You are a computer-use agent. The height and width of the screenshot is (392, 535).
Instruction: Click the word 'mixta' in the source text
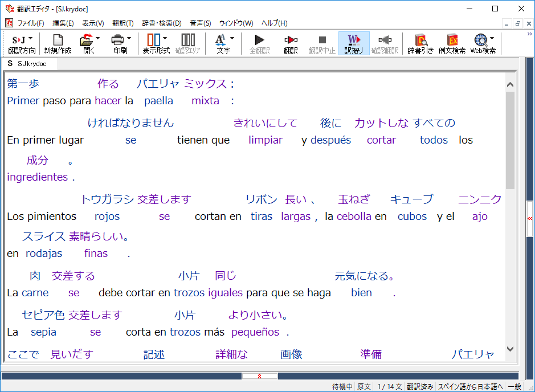[x=206, y=101]
